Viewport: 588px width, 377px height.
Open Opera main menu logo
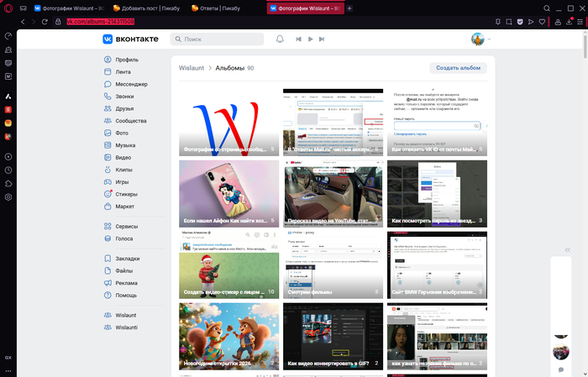[8, 8]
